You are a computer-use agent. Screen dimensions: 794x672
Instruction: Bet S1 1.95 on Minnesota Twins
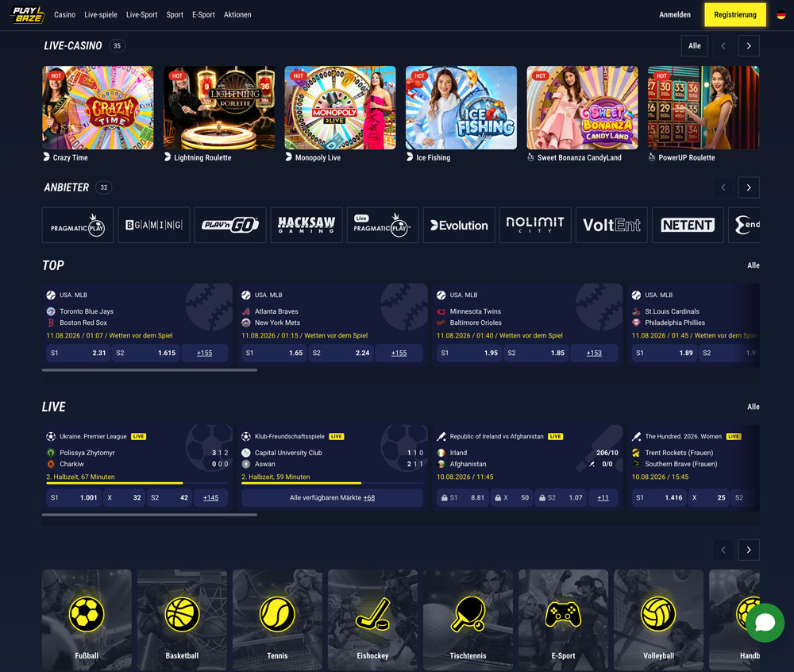[x=469, y=353]
